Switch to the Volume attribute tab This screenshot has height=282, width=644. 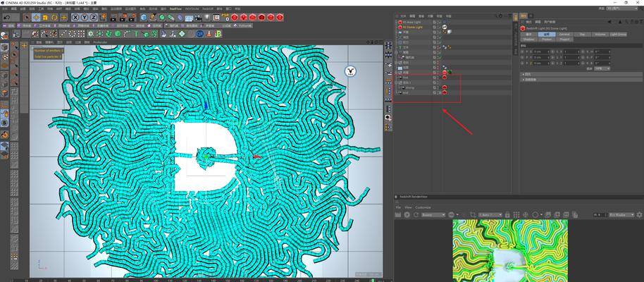(600, 35)
